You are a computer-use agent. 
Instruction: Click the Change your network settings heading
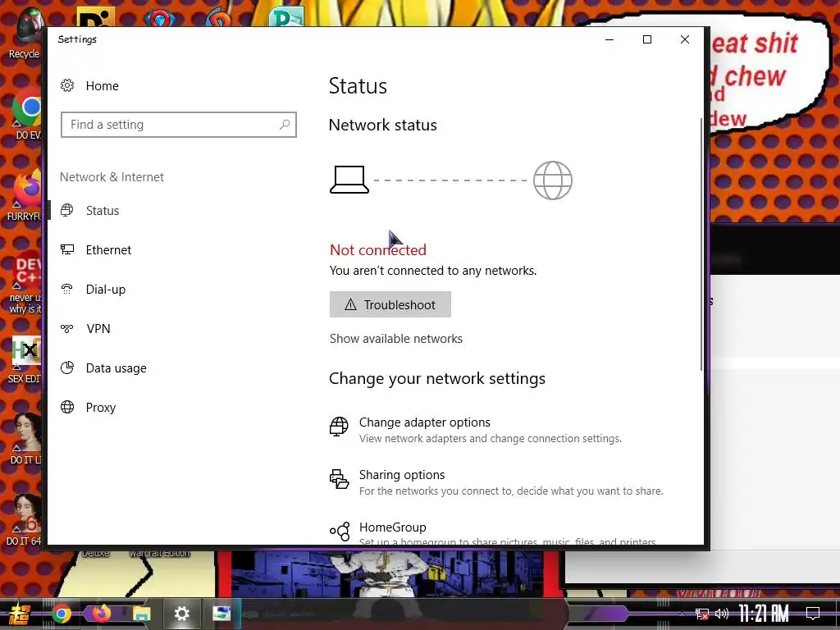[x=437, y=378]
